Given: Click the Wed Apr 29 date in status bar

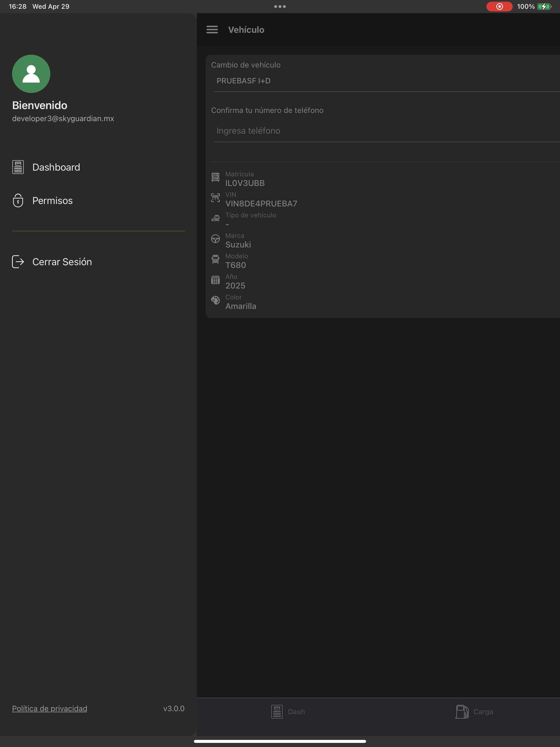Looking at the screenshot, I should (x=51, y=6).
